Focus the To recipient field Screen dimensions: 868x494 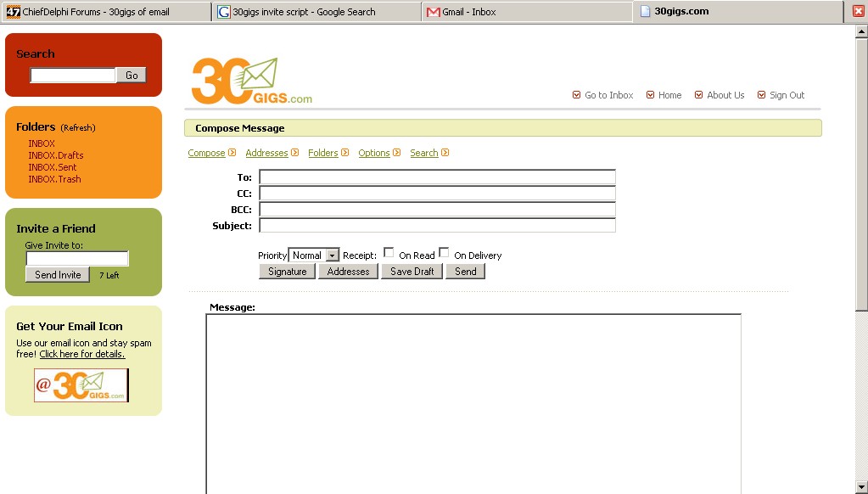[437, 177]
